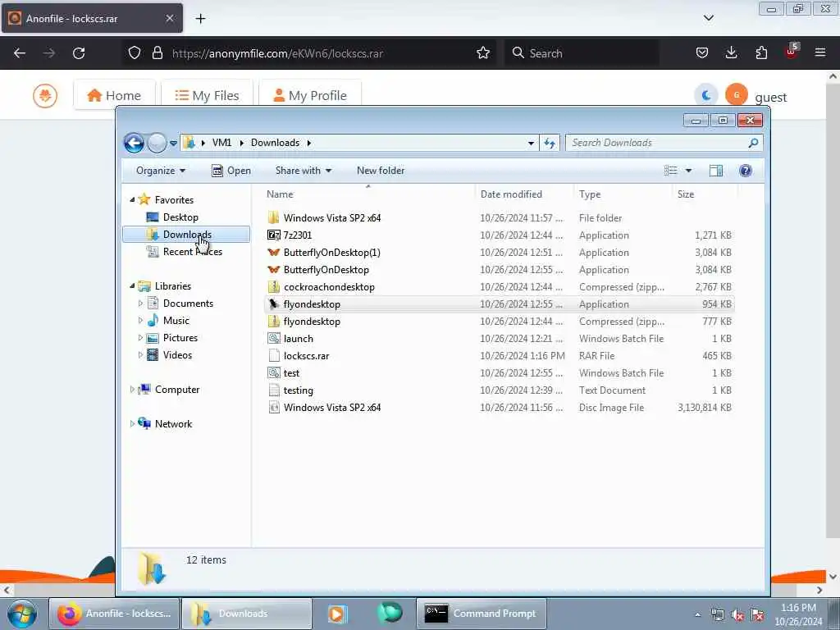Click VM1 in the address breadcrumb
The height and width of the screenshot is (630, 840).
pyautogui.click(x=221, y=143)
